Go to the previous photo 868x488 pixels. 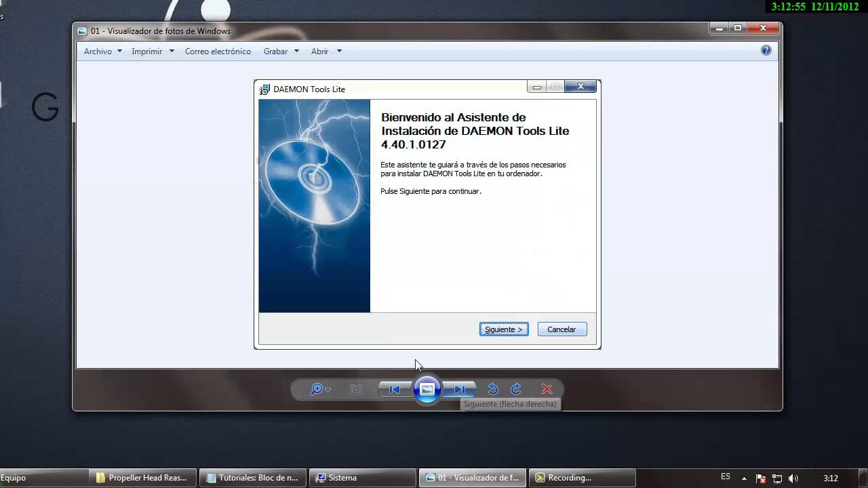click(394, 389)
